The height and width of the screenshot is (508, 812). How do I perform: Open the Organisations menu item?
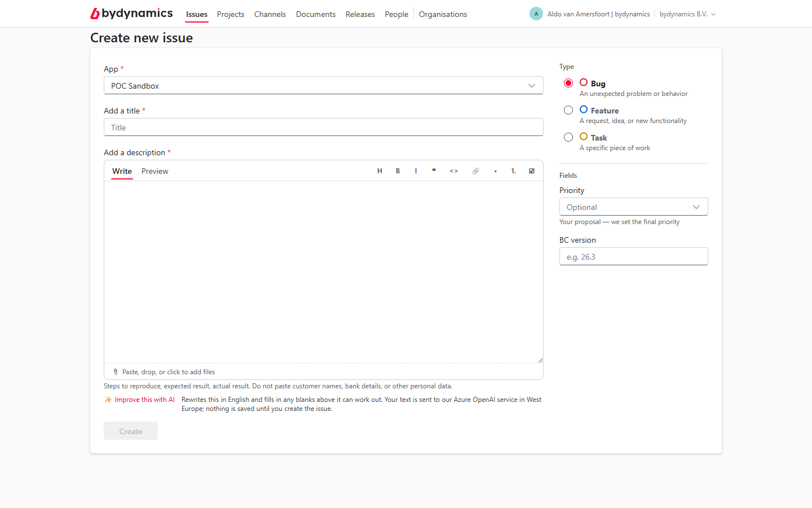443,14
